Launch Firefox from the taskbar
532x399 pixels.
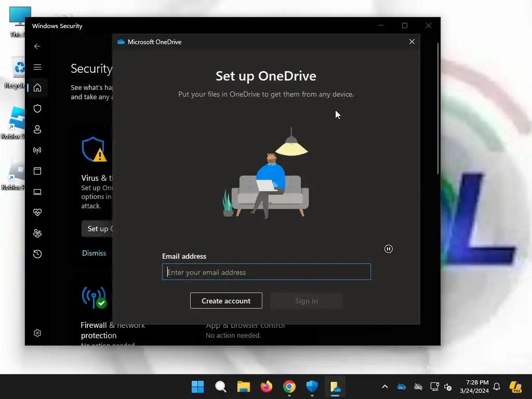(x=267, y=387)
